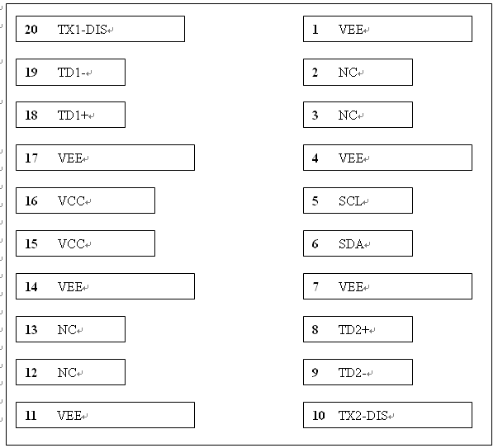
Task: Select the pin 12 NC box
Action: click(70, 372)
